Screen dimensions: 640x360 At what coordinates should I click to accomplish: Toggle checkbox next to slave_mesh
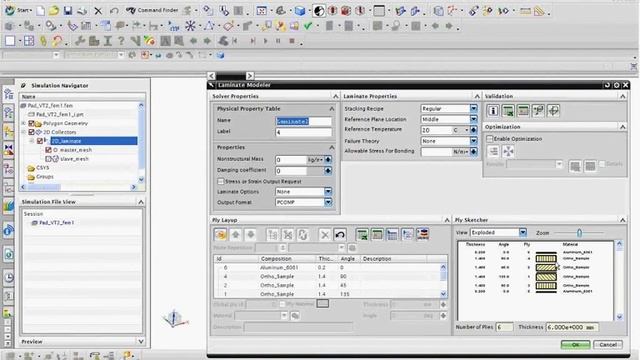tap(48, 159)
